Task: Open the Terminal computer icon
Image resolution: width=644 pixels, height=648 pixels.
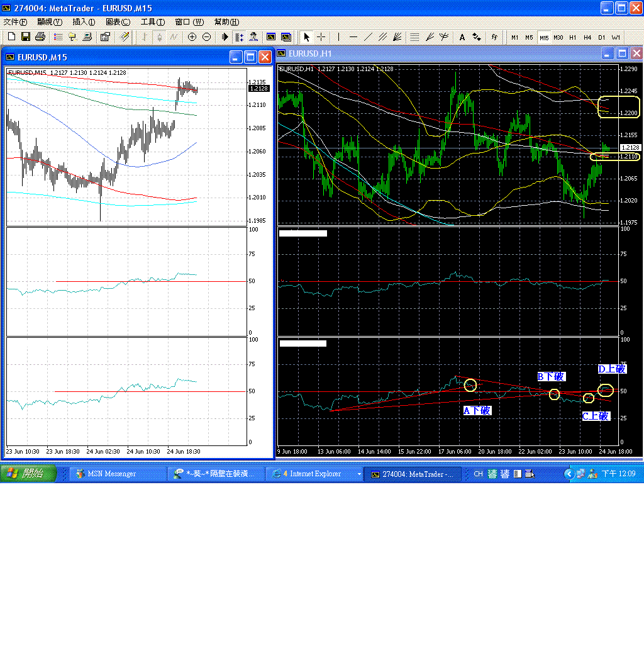Action: (87, 36)
